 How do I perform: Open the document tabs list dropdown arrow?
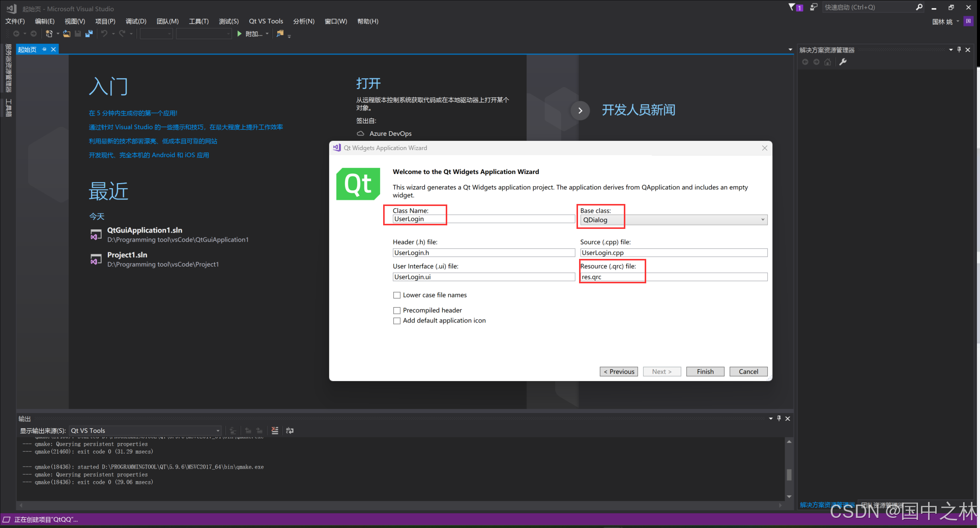pos(790,50)
